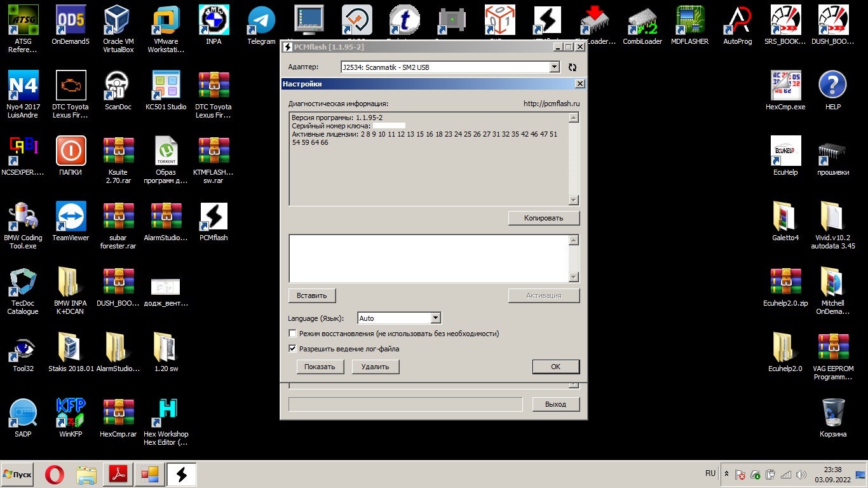Open the PCMflash desktop shortcut

pyautogui.click(x=214, y=218)
